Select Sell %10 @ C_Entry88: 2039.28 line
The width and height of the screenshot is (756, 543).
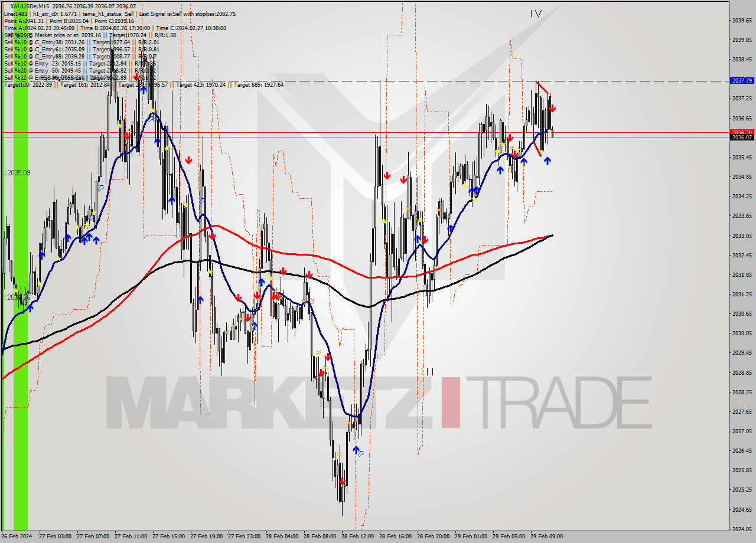pos(80,56)
